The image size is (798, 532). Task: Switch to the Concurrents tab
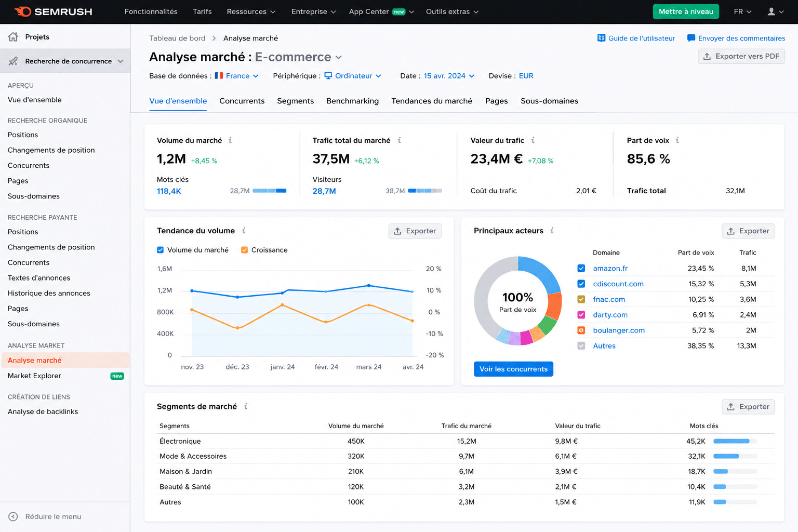point(242,101)
